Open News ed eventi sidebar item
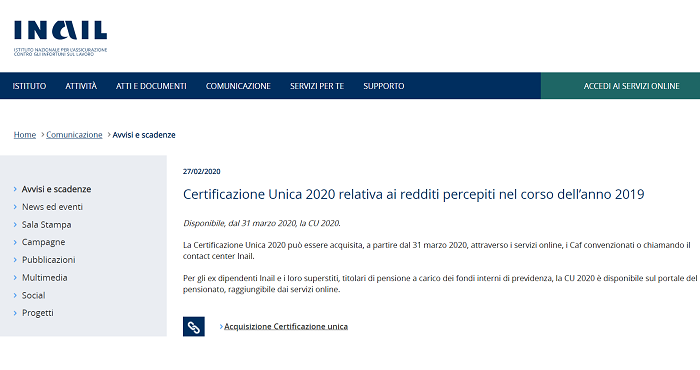 [x=52, y=207]
